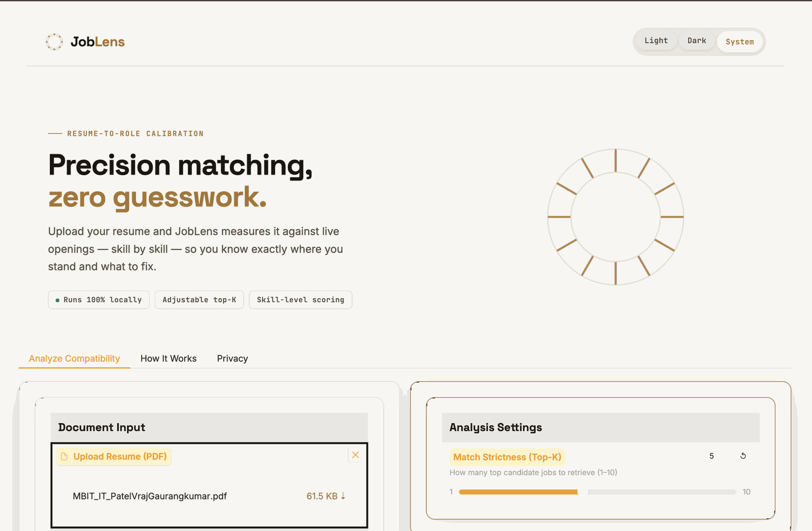Download the resume via the arrow icon
The height and width of the screenshot is (531, 812).
coord(343,496)
